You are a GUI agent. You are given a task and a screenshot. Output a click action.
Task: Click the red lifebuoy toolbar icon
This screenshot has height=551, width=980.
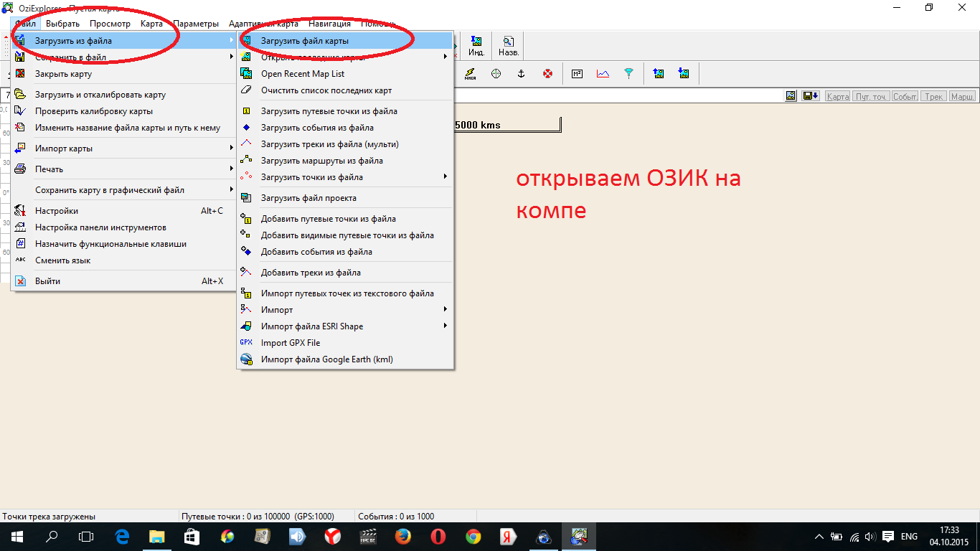[548, 74]
